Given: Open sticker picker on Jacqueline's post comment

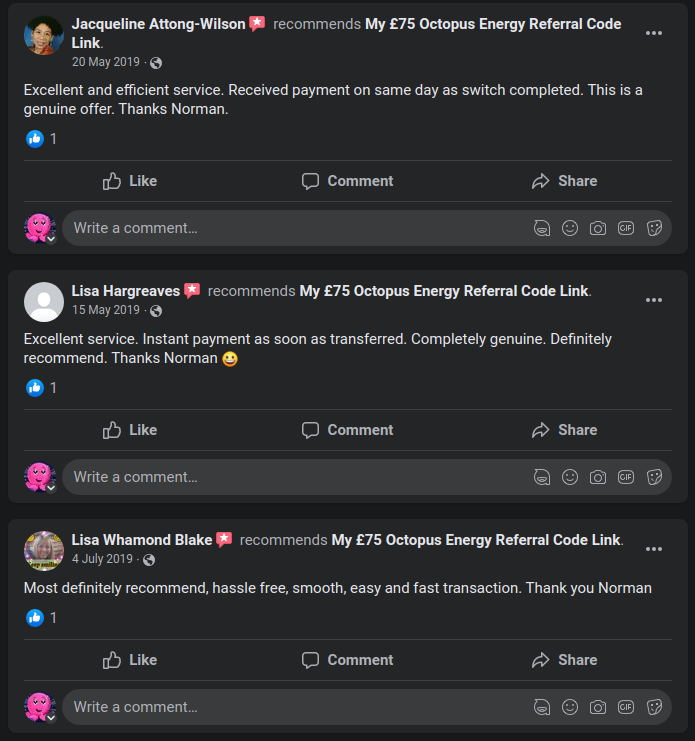Looking at the screenshot, I should pos(654,228).
